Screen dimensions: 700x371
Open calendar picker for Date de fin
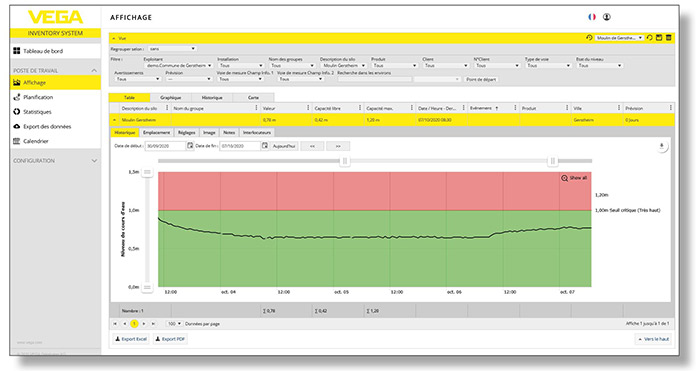[265, 146]
